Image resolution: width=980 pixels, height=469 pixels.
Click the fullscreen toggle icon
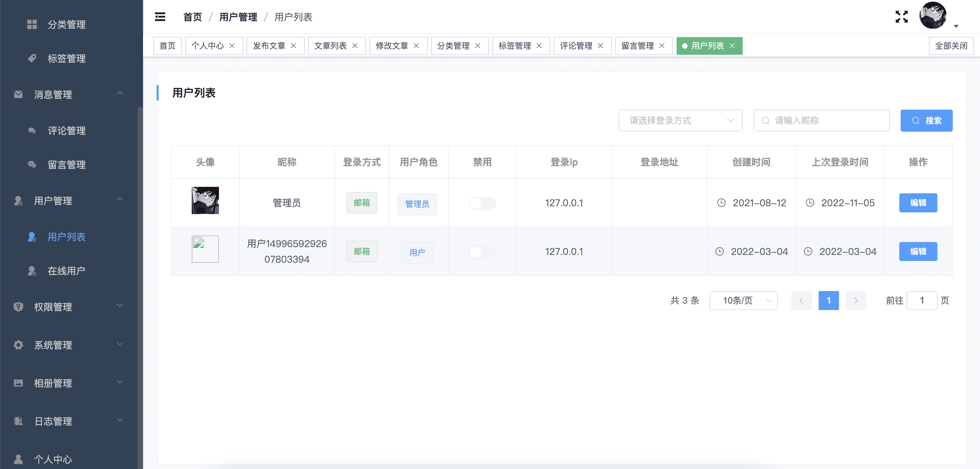point(901,17)
